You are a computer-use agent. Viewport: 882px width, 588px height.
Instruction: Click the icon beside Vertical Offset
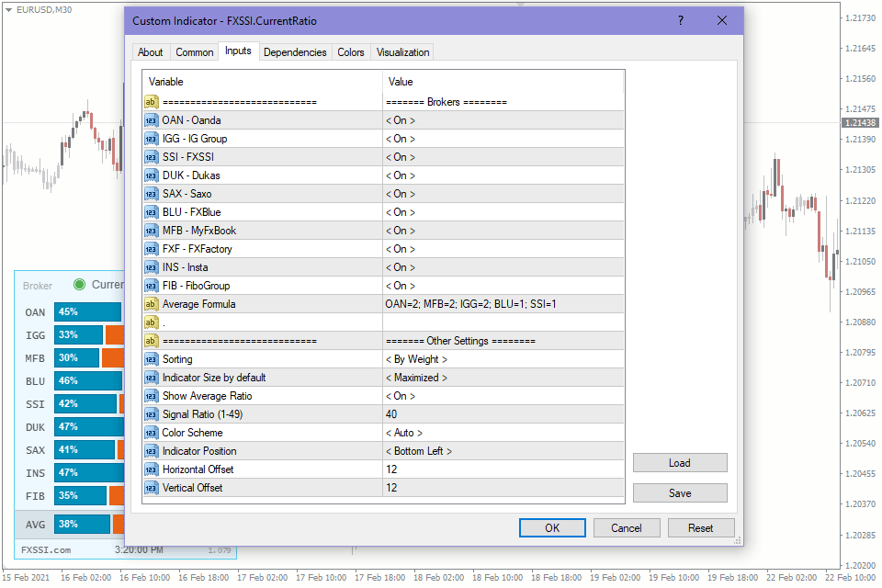[x=152, y=488]
